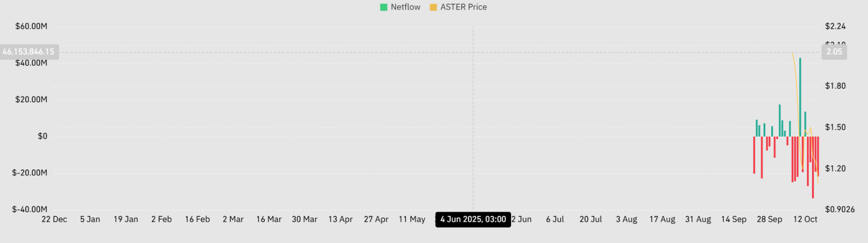Click the yellow ASTER Price legend swatch
The image size is (868, 243).
pyautogui.click(x=433, y=7)
